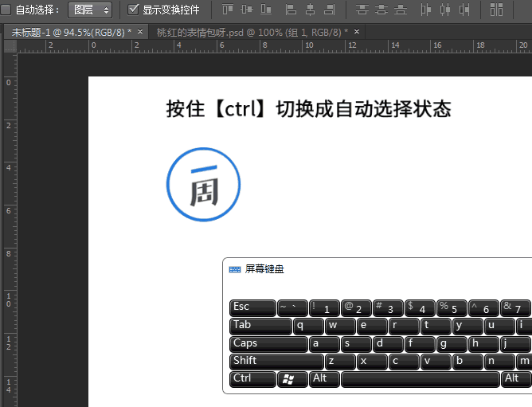Click the Caps key on screen keyboard
Screen dimensions: 532x407
pyautogui.click(x=268, y=344)
